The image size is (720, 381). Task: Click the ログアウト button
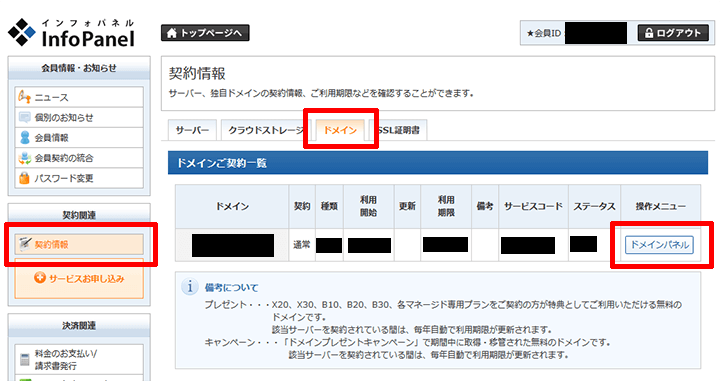click(x=673, y=33)
